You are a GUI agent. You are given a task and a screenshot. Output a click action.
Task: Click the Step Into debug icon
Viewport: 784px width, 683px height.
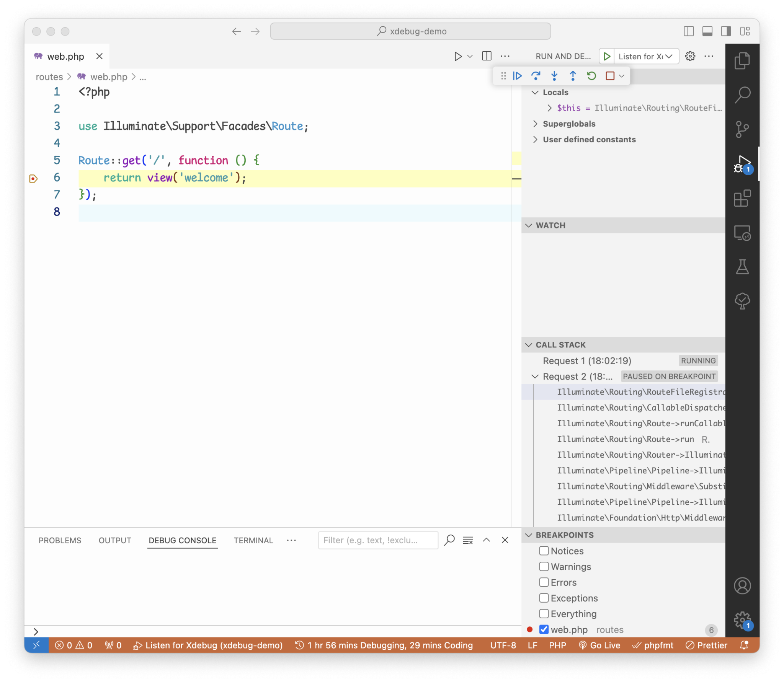pos(554,76)
